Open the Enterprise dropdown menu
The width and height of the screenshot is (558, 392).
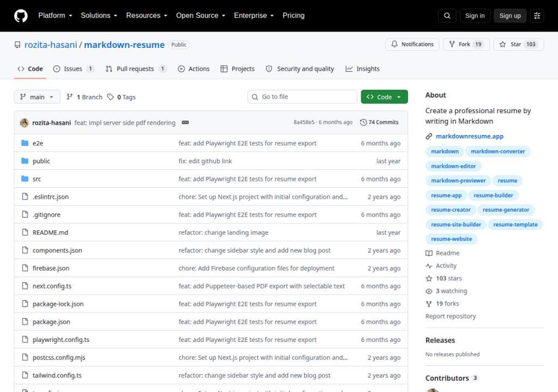(254, 16)
